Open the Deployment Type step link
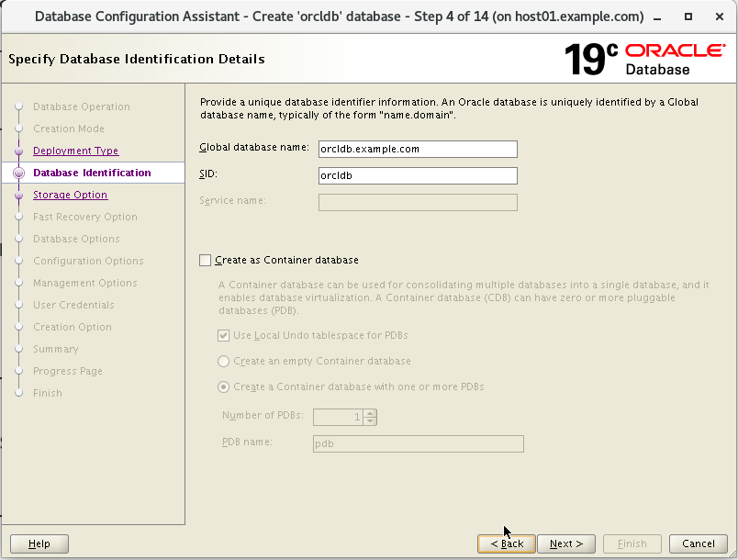 [76, 151]
